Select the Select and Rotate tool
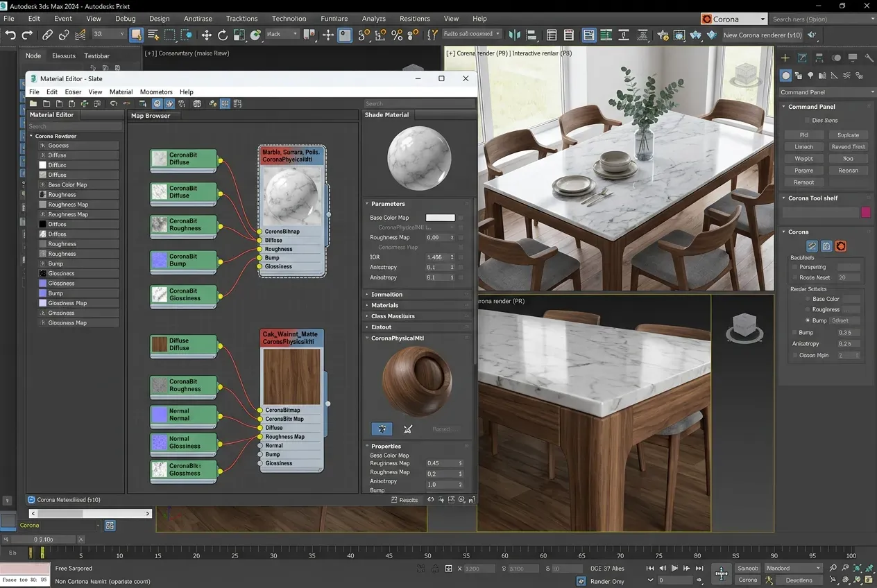 223,35
